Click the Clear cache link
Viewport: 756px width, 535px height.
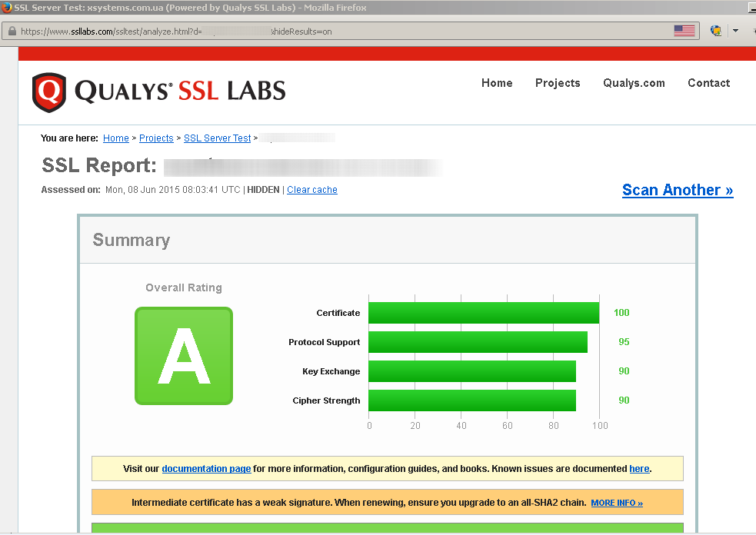[311, 190]
